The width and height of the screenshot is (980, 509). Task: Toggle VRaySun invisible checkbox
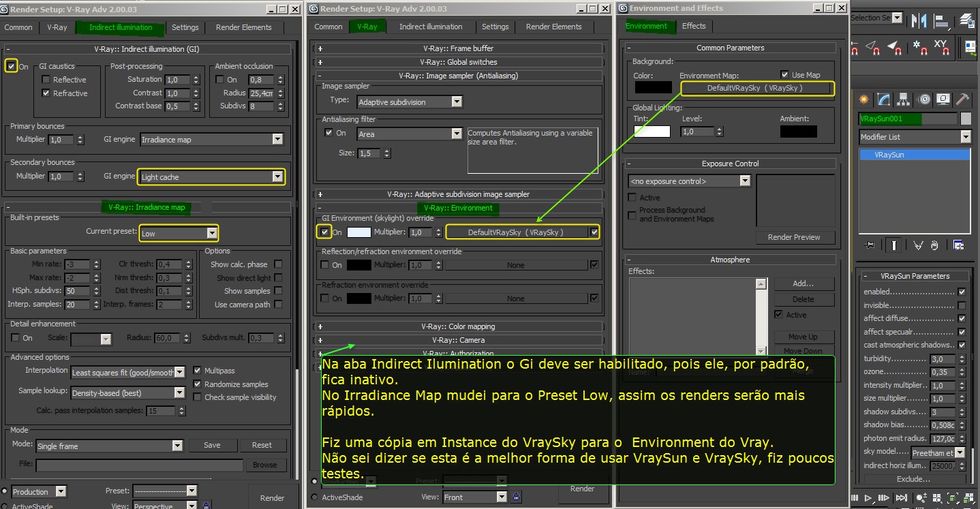click(x=962, y=305)
